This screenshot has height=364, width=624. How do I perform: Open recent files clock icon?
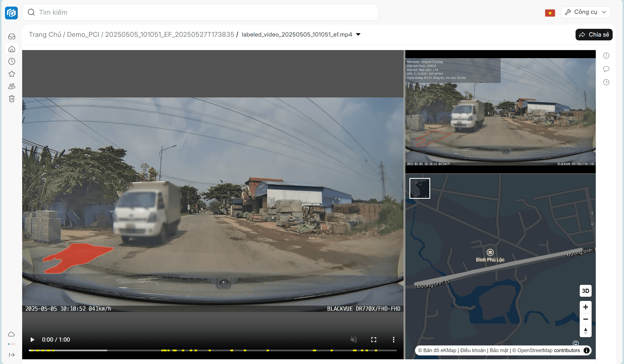click(12, 61)
